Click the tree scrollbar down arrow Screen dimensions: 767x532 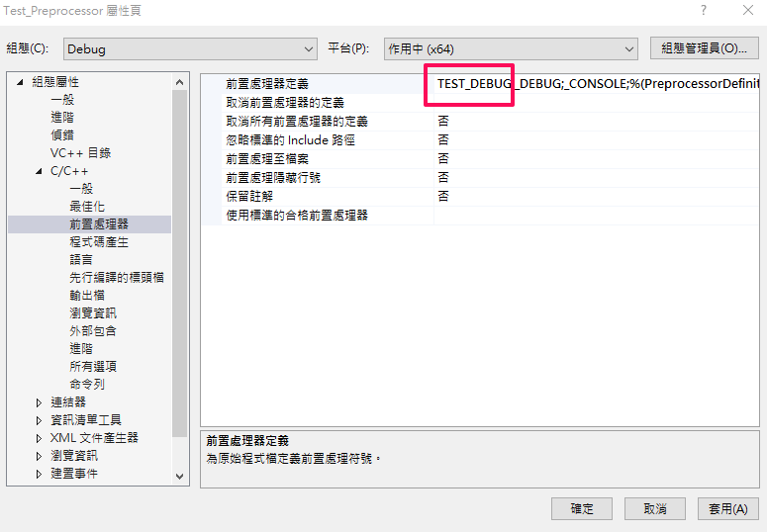tap(179, 477)
